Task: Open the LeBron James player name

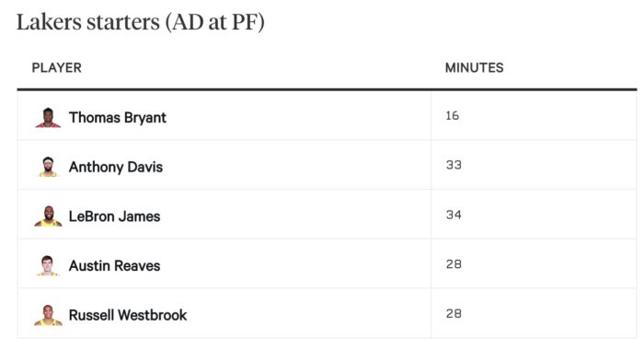Action: (115, 216)
